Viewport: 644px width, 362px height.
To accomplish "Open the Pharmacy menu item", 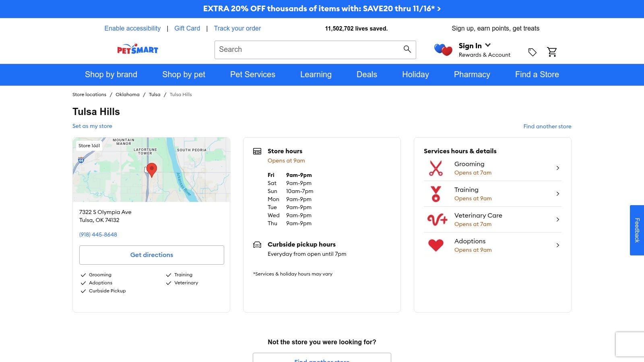I will tap(472, 74).
